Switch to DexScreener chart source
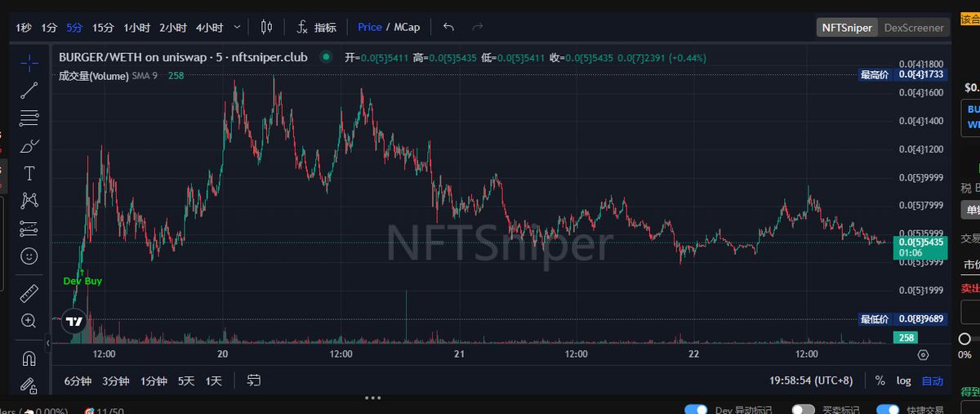The image size is (980, 414). (x=914, y=28)
